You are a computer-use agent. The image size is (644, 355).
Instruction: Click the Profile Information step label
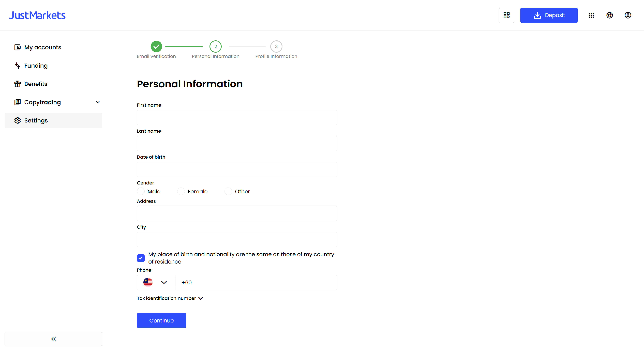(276, 56)
